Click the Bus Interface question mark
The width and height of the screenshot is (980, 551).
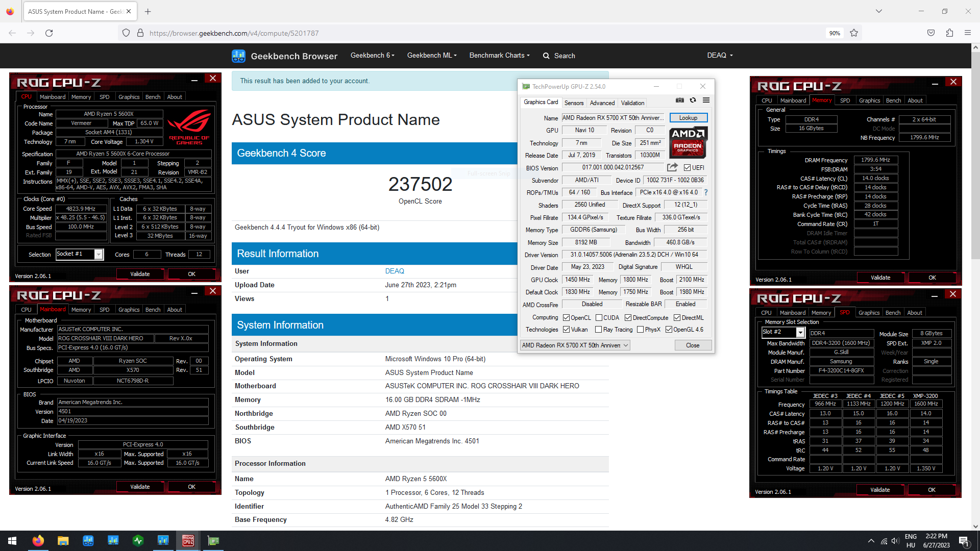click(706, 192)
